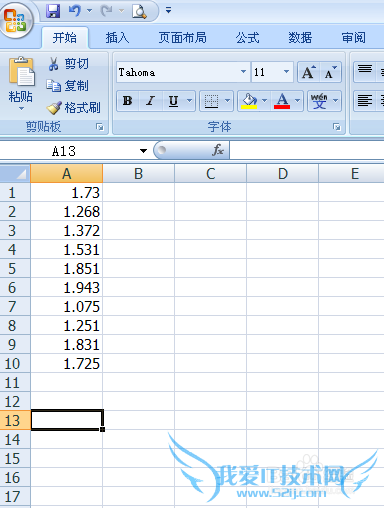Undo the last action
The width and height of the screenshot is (384, 508).
click(75, 11)
